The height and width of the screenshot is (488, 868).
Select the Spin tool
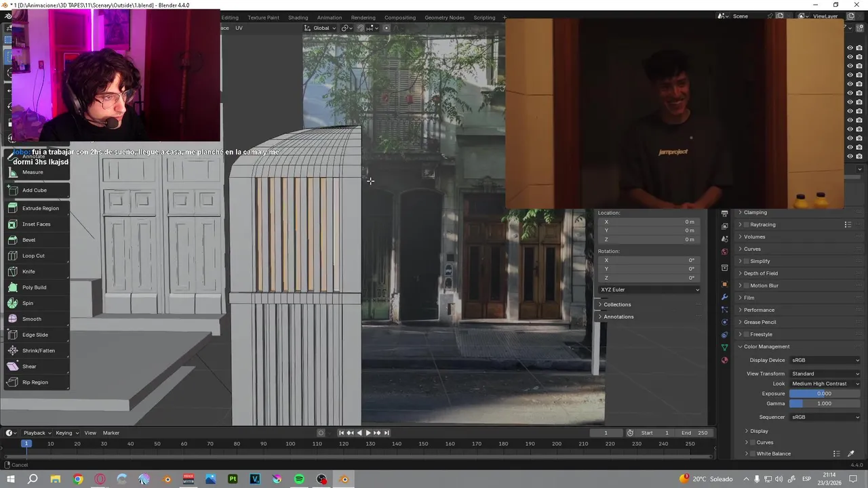pyautogui.click(x=36, y=304)
